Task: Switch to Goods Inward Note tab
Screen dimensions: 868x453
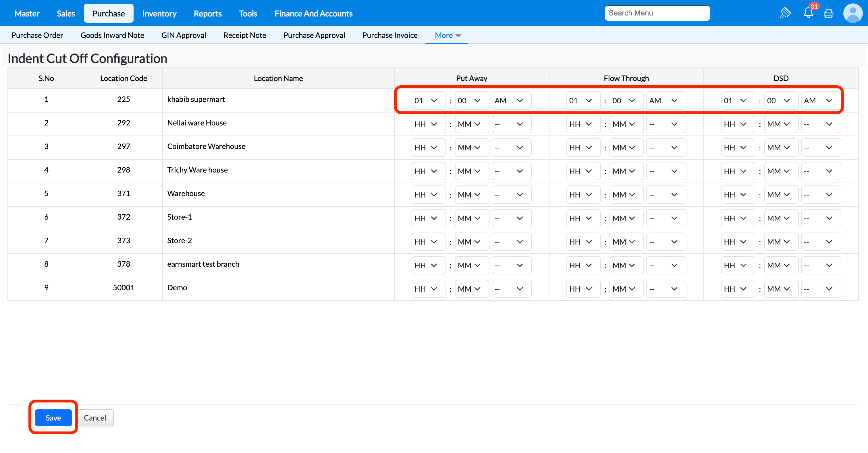Action: coord(112,35)
